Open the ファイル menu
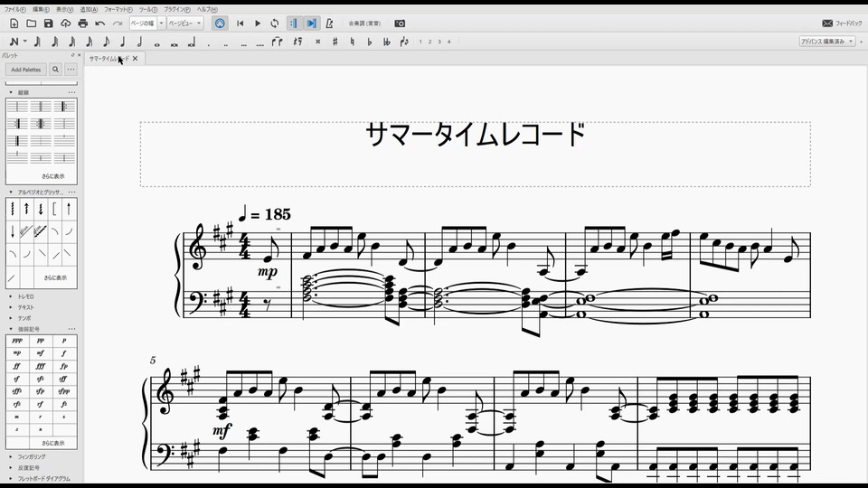Screen dimensions: 868x488 [15, 9]
